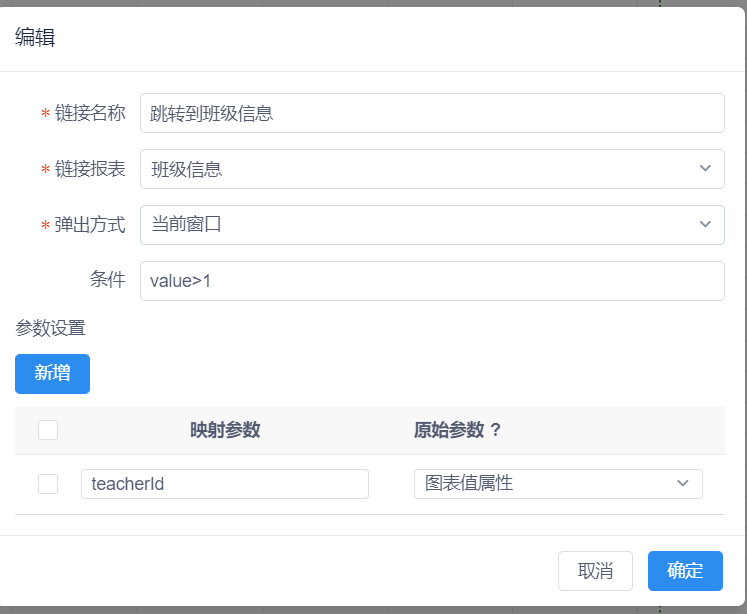This screenshot has height=614, width=747.
Task: Click the 取消 button
Action: tap(596, 571)
